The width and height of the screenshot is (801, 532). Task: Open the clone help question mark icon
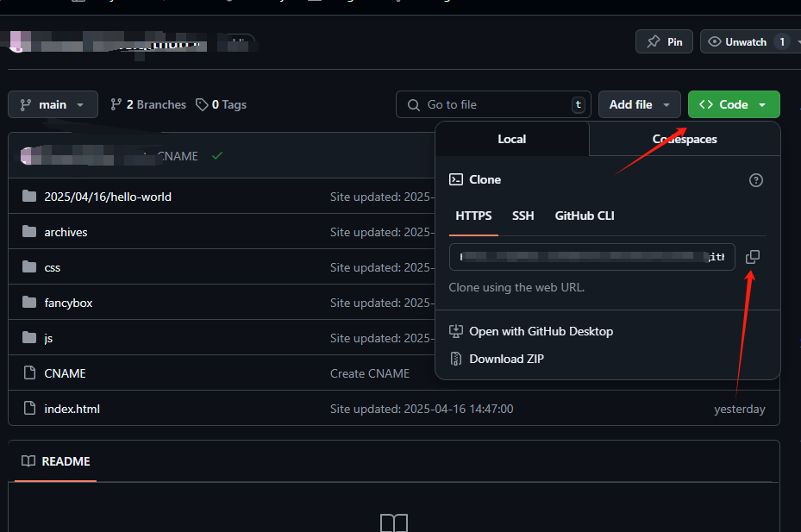tap(755, 179)
